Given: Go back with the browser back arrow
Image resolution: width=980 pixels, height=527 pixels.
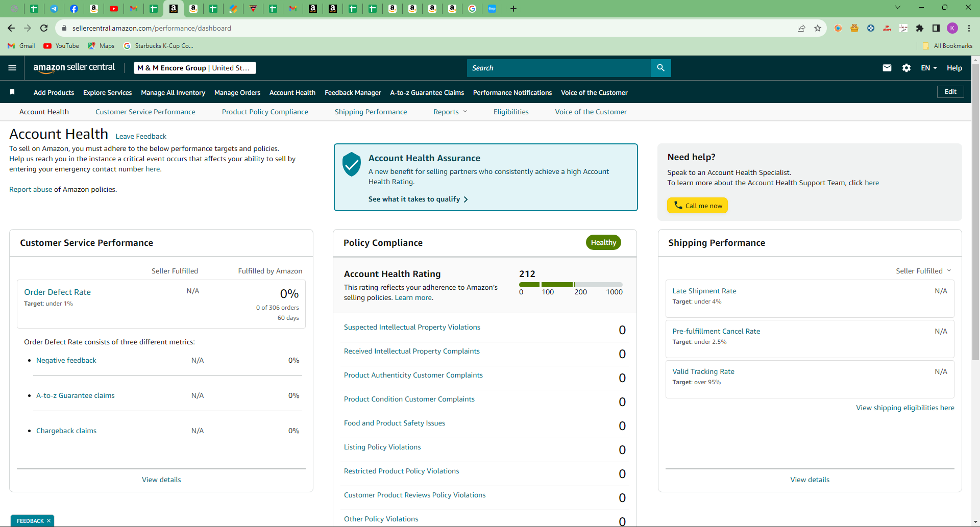Looking at the screenshot, I should pos(11,28).
